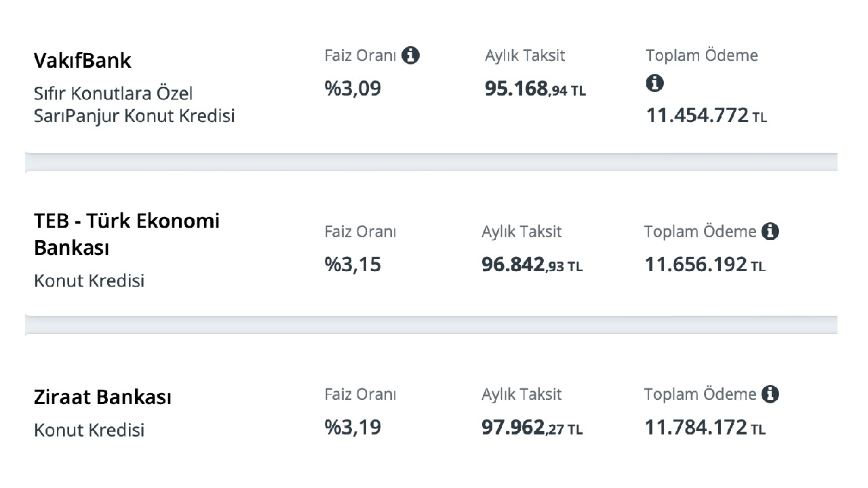Select Sıfır Konutlara Özel SarıPanjur Konut Kredisi
Image resolution: width=868 pixels, height=488 pixels.
pyautogui.click(x=134, y=104)
